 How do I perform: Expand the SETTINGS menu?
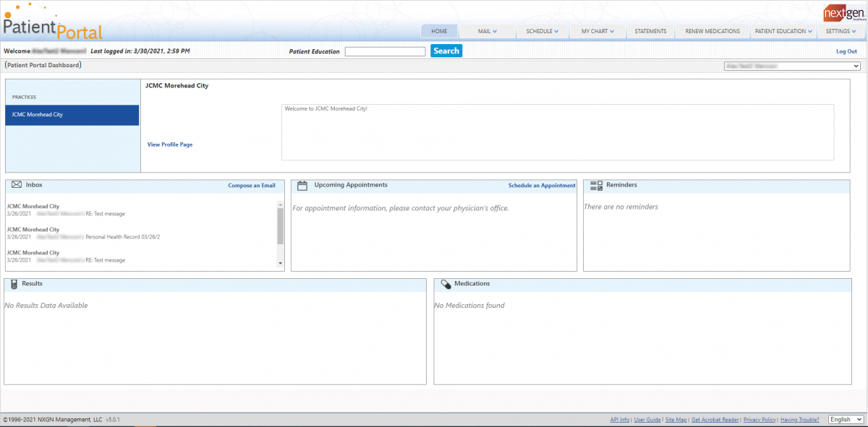click(841, 31)
